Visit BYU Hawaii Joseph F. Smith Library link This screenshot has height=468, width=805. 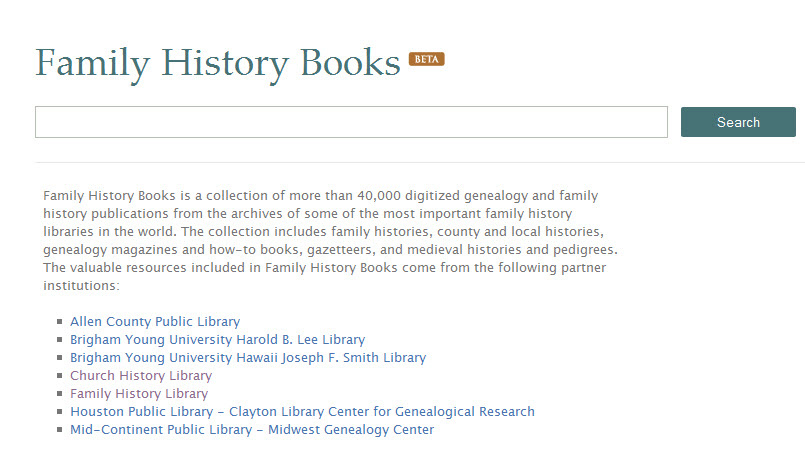(x=248, y=358)
